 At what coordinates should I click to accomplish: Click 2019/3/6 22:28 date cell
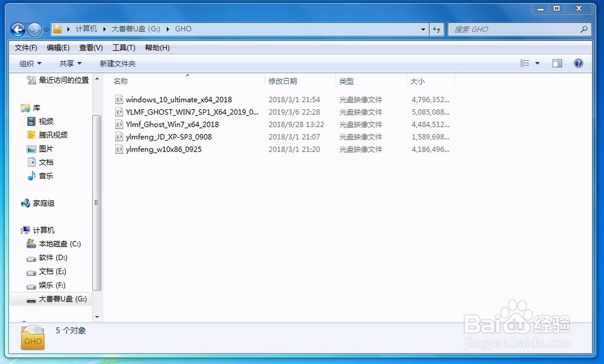294,112
